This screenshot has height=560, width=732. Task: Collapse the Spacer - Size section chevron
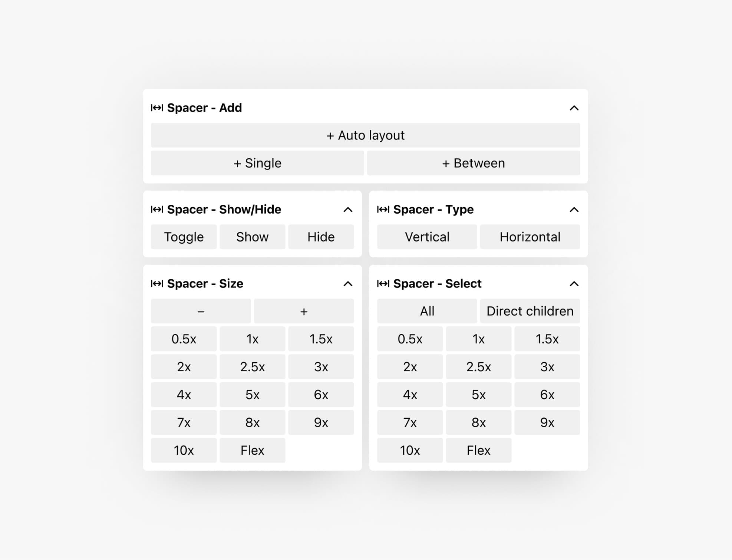(348, 284)
